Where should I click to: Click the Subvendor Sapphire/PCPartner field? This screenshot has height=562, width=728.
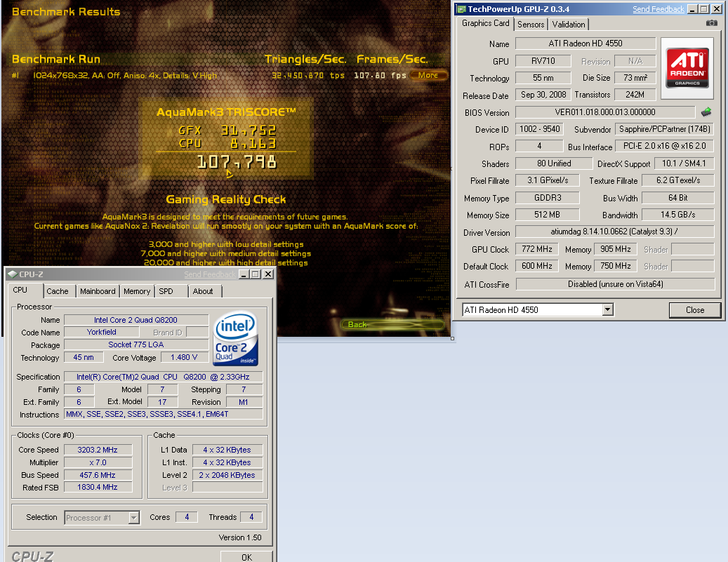click(x=664, y=129)
